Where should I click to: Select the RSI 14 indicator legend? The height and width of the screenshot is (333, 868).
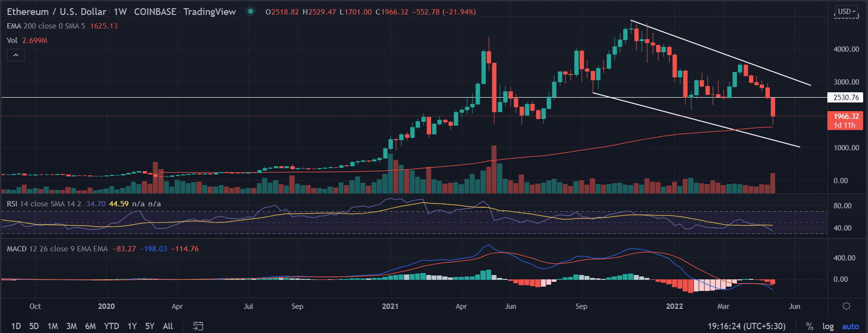(44, 204)
